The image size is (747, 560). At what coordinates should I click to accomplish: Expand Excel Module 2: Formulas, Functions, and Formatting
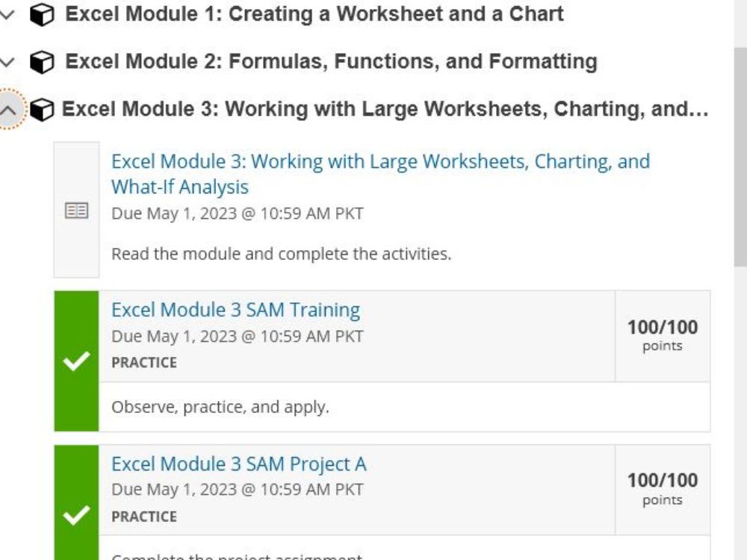coord(9,60)
